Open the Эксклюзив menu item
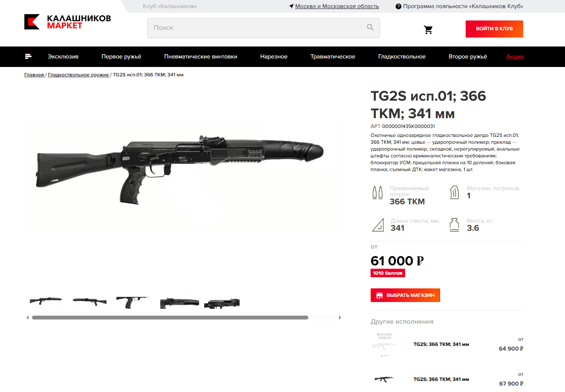Viewport: 565px width, 392px height. 63,56
